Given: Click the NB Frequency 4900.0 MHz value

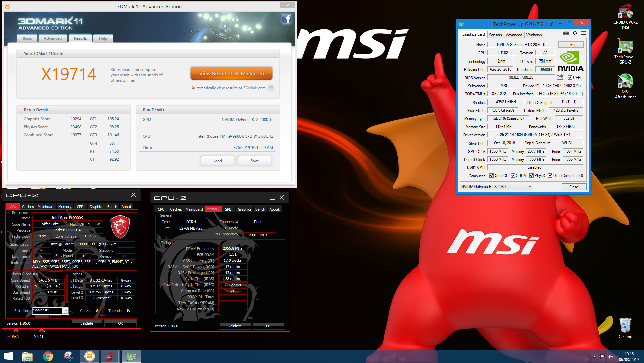Looking at the screenshot, I should (258, 235).
